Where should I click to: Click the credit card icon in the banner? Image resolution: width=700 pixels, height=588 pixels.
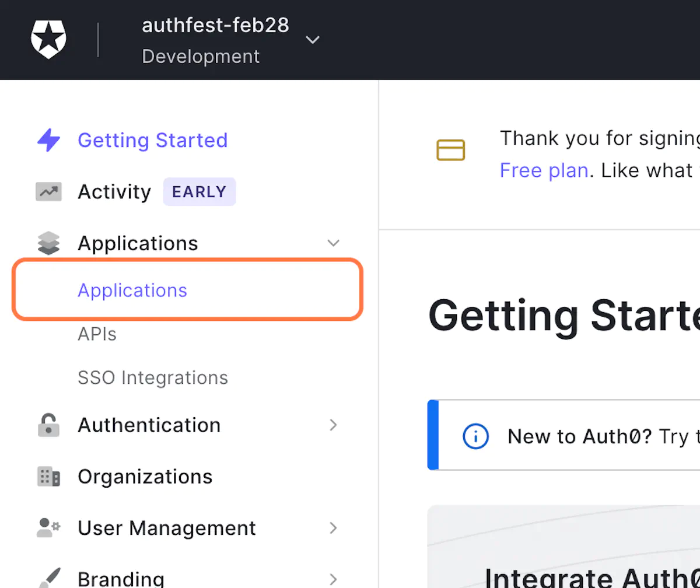(451, 150)
